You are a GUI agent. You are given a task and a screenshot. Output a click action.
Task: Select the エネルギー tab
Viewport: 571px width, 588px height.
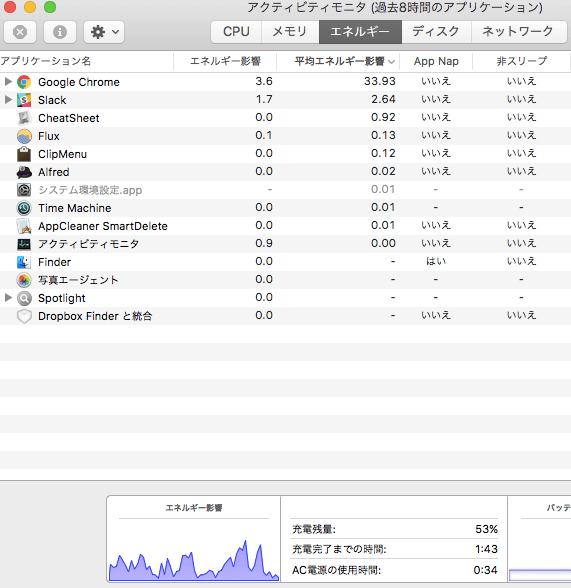360,32
